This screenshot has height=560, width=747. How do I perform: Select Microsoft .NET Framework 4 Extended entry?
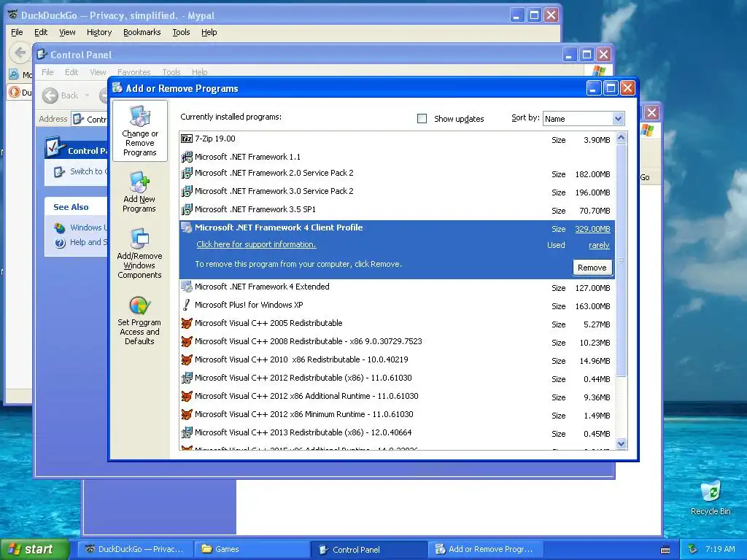(x=398, y=287)
